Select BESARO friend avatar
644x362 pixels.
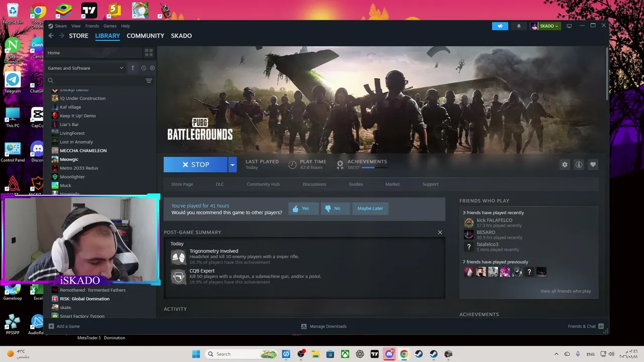[469, 235]
